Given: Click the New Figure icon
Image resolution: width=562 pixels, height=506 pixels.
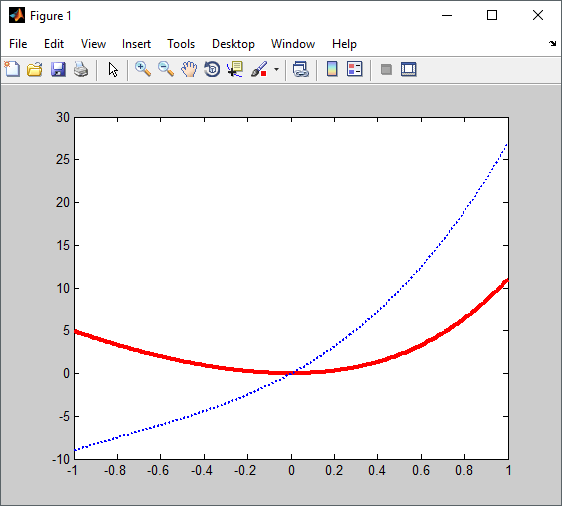Looking at the screenshot, I should [12, 69].
